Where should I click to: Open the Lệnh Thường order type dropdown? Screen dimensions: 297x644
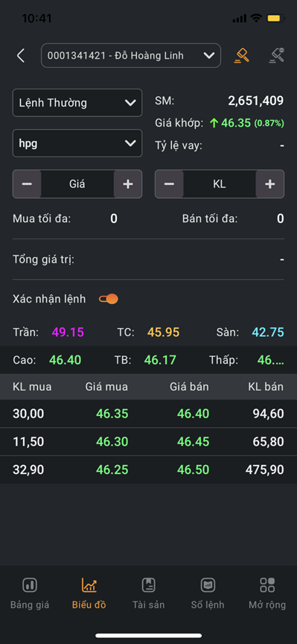click(x=77, y=103)
